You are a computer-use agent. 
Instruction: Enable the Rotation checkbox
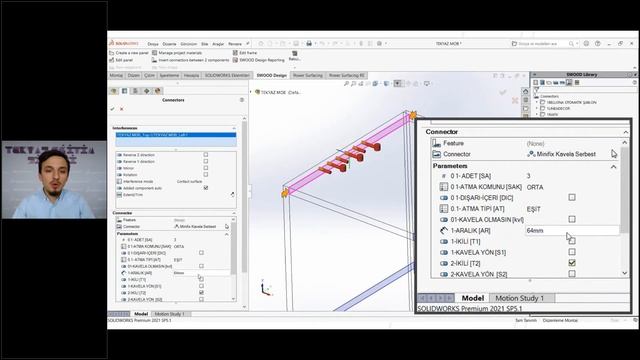(x=206, y=174)
